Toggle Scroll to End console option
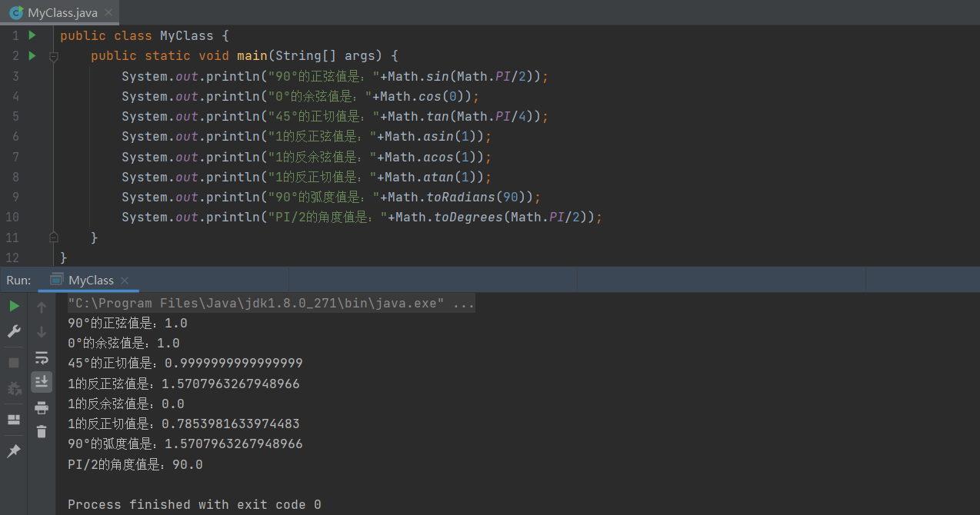The height and width of the screenshot is (515, 980). coord(42,381)
